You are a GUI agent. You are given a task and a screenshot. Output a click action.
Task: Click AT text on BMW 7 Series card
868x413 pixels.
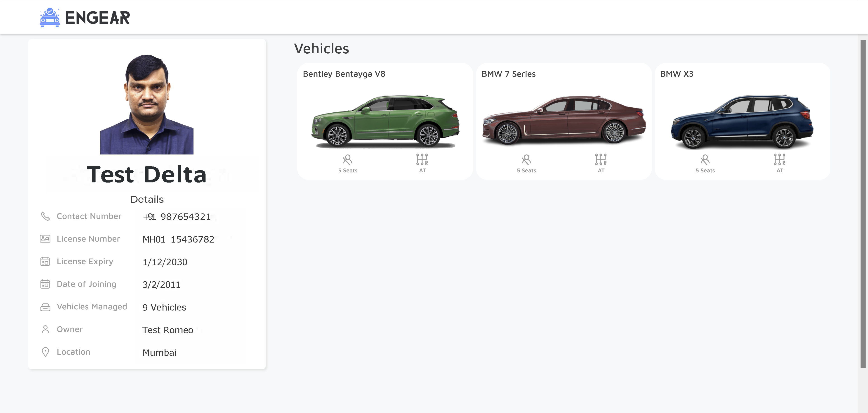pos(601,171)
